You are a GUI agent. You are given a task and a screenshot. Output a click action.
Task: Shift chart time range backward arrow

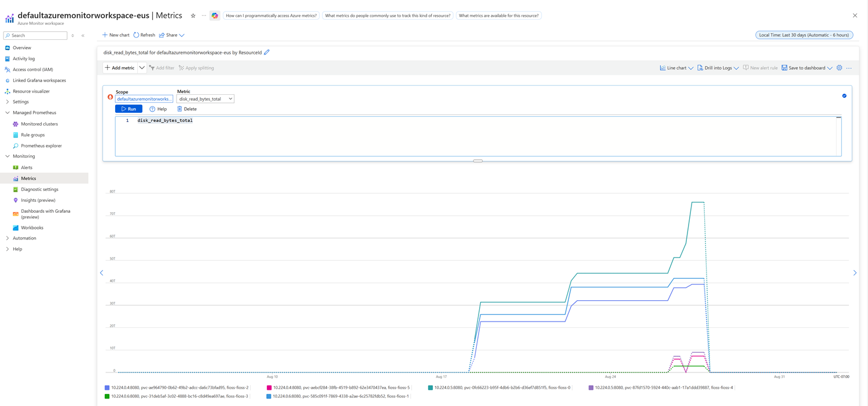pyautogui.click(x=102, y=273)
